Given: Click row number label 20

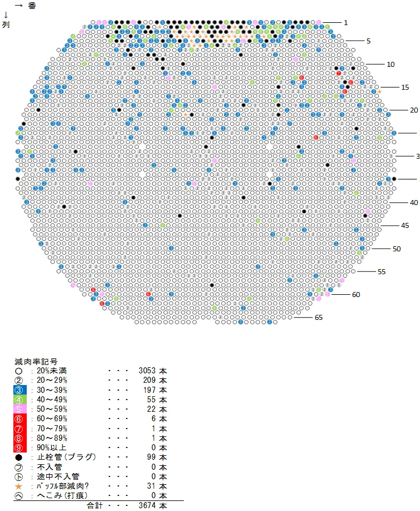Looking at the screenshot, I should 414,110.
